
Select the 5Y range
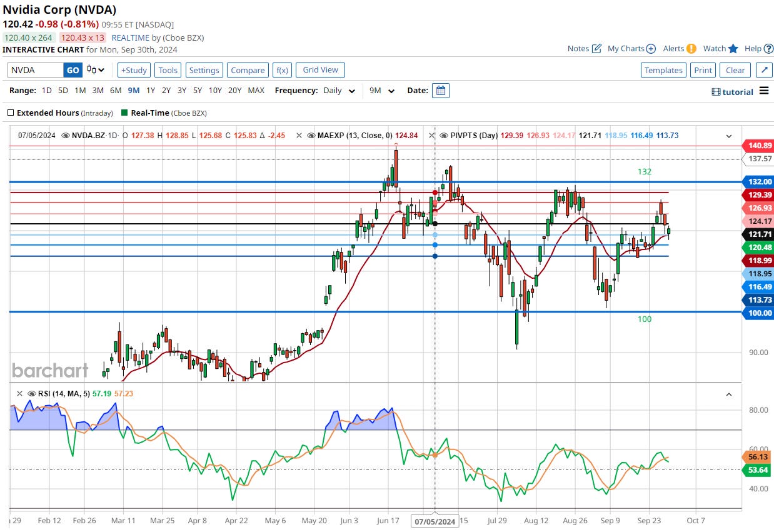[198, 91]
